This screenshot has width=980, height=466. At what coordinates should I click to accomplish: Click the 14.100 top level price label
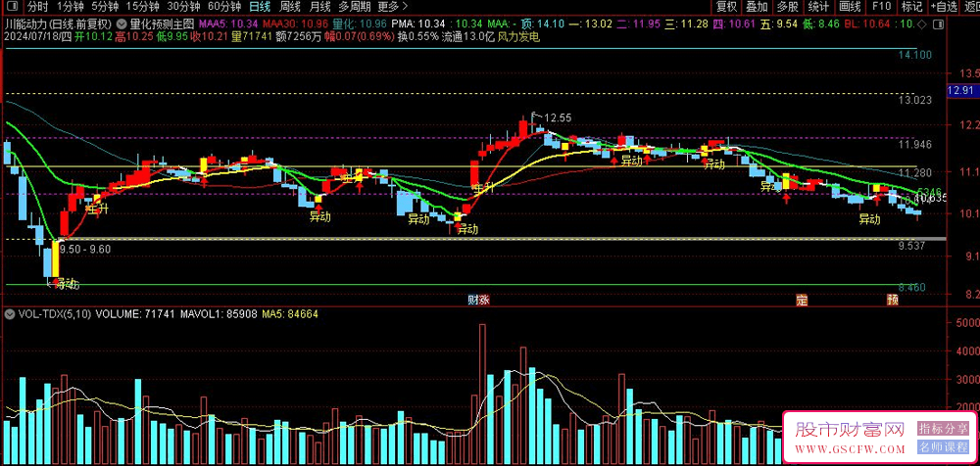pyautogui.click(x=915, y=56)
